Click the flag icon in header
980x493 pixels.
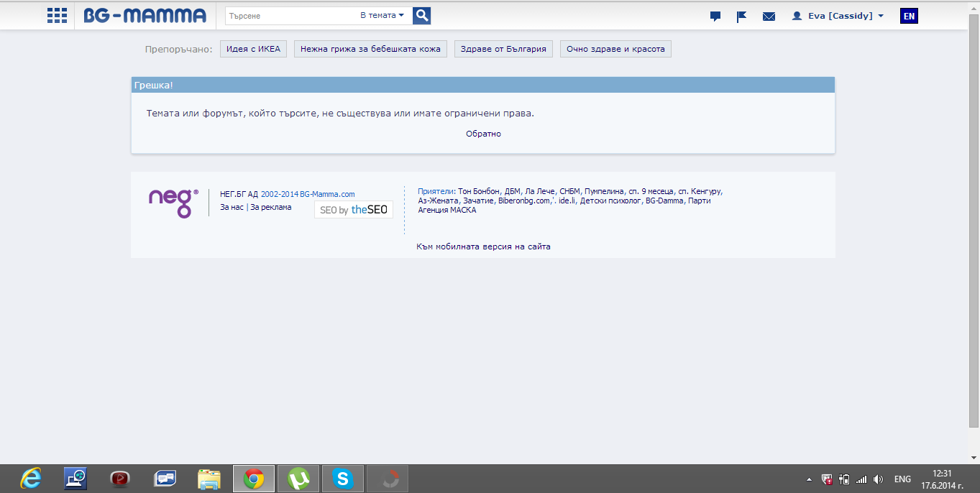pos(741,17)
